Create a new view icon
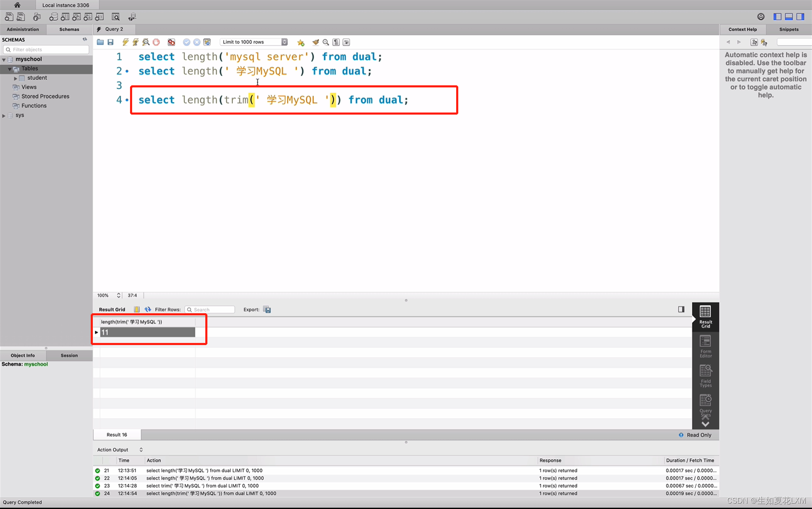Image resolution: width=812 pixels, height=509 pixels. point(77,17)
